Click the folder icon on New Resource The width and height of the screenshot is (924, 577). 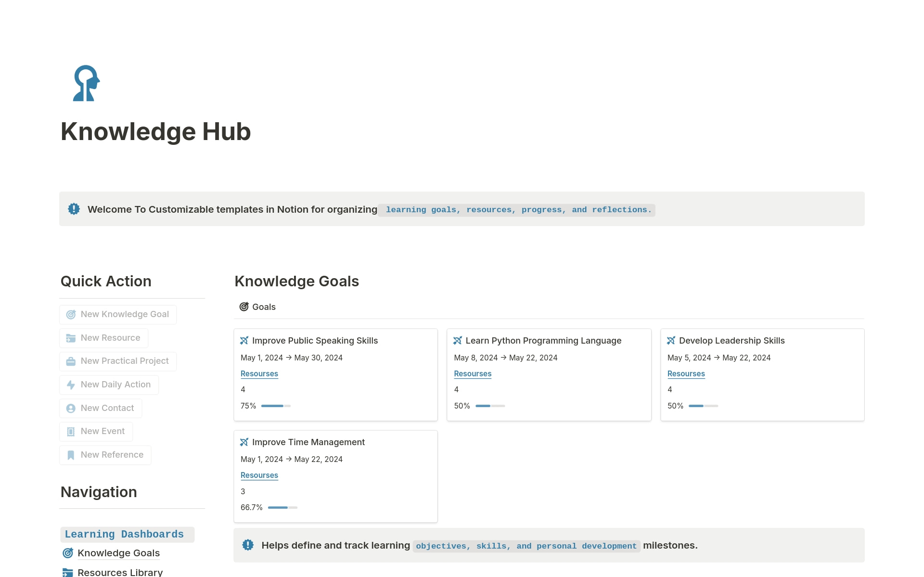pyautogui.click(x=71, y=338)
